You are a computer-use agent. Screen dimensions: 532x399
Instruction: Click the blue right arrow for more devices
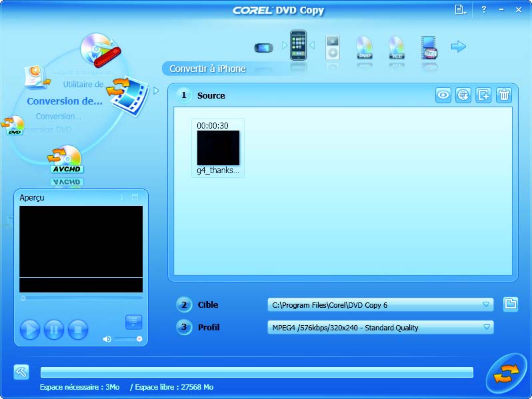[x=459, y=47]
